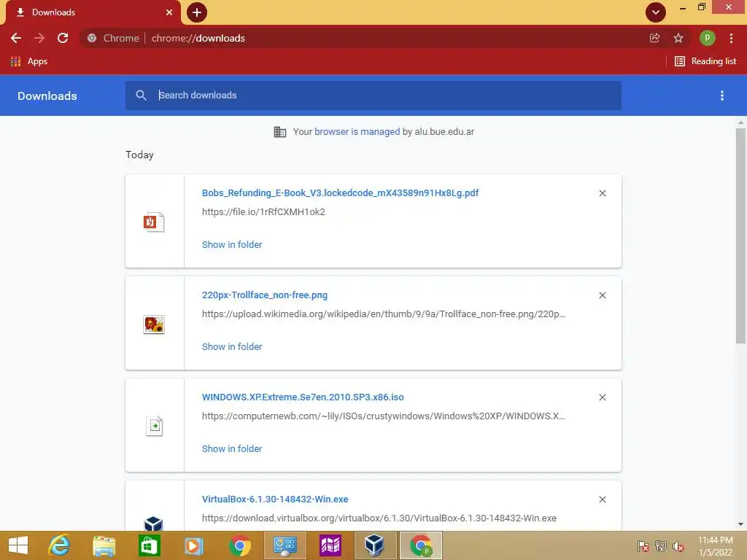
Task: Click the iso file icon thumbnail
Action: point(154,426)
